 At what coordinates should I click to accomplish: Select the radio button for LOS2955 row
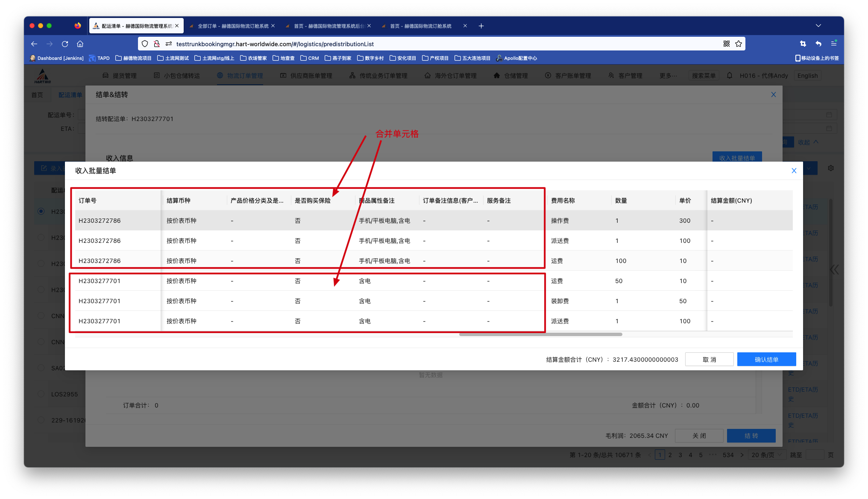(x=41, y=394)
